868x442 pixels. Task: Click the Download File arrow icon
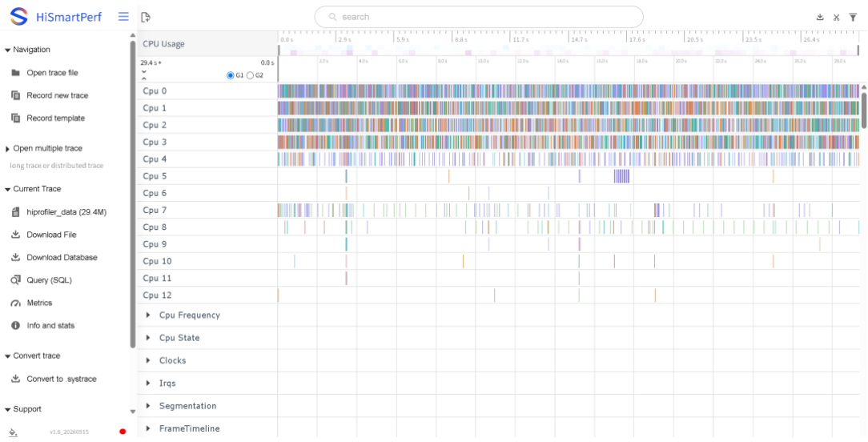click(x=15, y=235)
